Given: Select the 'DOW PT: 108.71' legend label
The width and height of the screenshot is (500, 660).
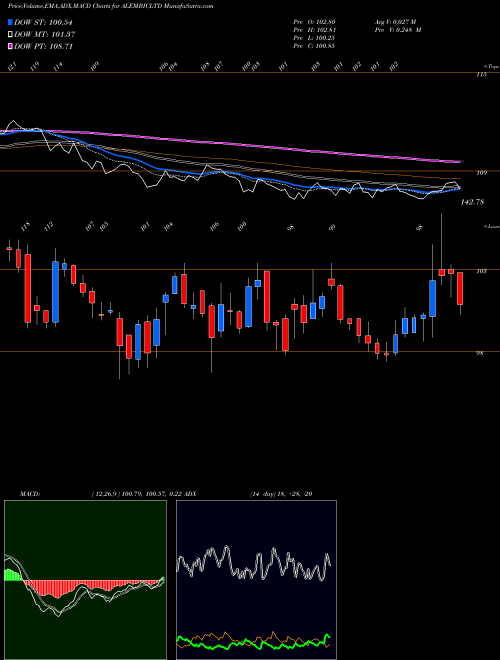Looking at the screenshot, I should tap(43, 46).
